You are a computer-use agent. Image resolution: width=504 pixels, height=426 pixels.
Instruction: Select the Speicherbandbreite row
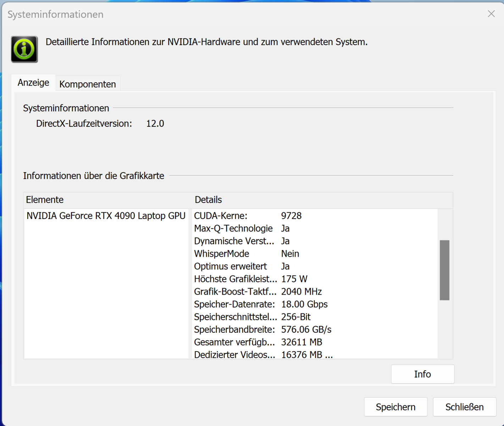(x=262, y=330)
